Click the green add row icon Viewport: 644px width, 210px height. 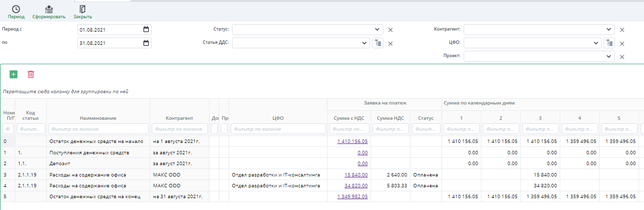coord(13,74)
